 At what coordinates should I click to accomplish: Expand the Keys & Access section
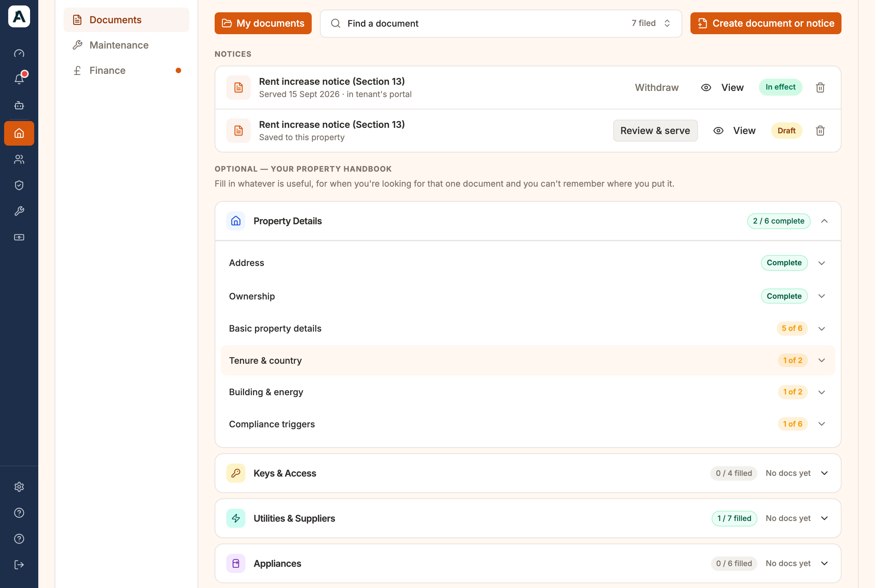point(824,473)
